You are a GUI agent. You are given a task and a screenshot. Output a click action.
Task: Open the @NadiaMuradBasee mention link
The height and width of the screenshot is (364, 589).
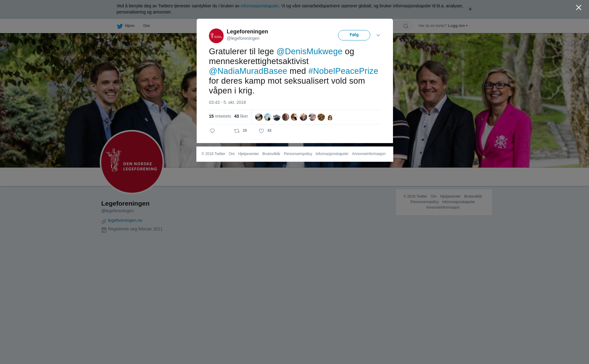coord(248,71)
